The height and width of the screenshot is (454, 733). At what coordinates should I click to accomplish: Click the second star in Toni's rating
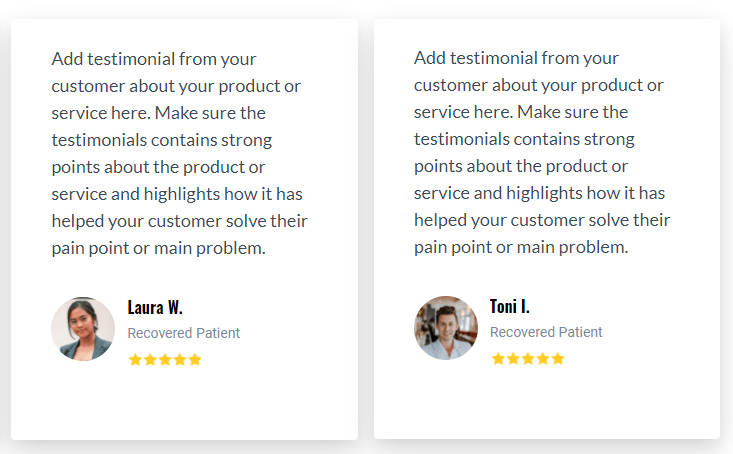point(513,359)
